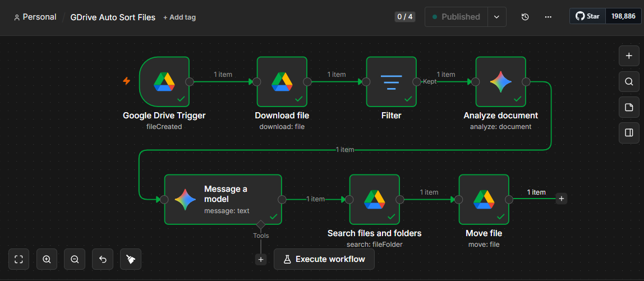
Task: Click the fileCreated subtitle text
Action: tap(164, 127)
